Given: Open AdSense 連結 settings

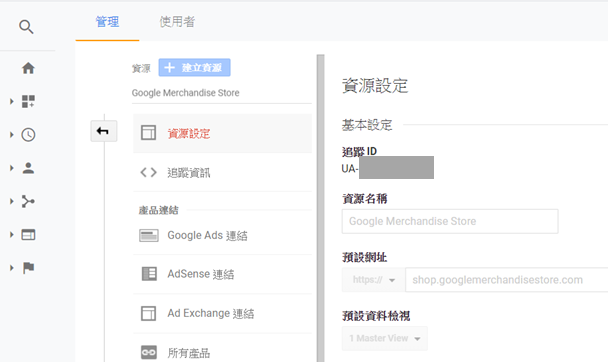Looking at the screenshot, I should 222,274.
